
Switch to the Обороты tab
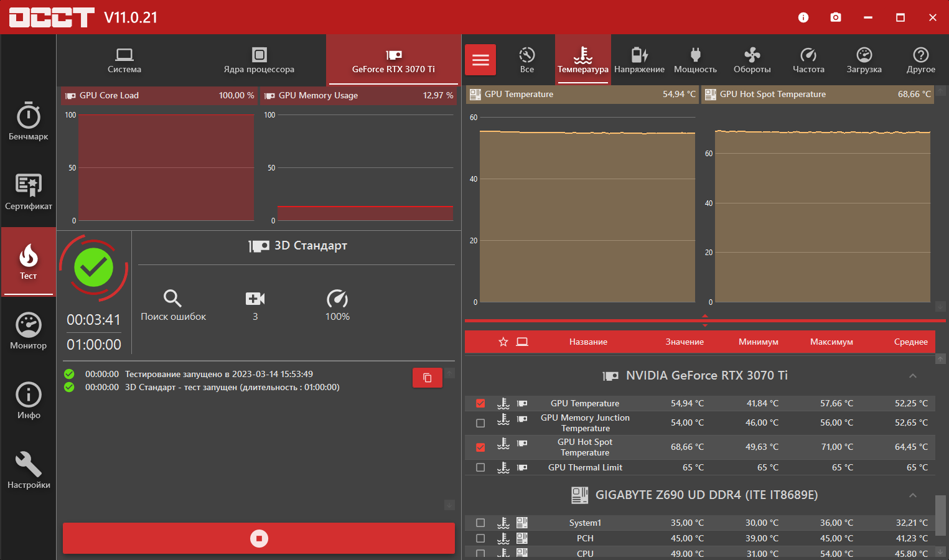coord(752,60)
